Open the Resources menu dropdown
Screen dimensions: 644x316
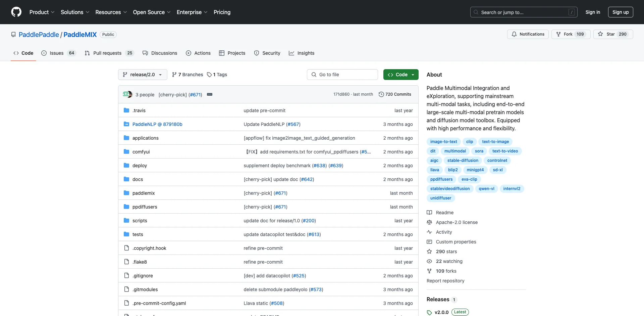pos(111,12)
